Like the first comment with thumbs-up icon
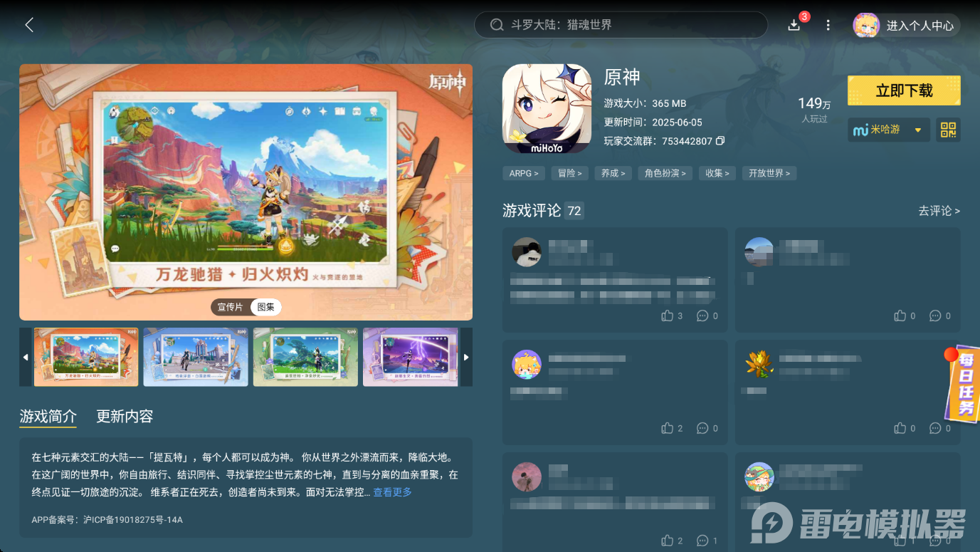 [x=667, y=316]
